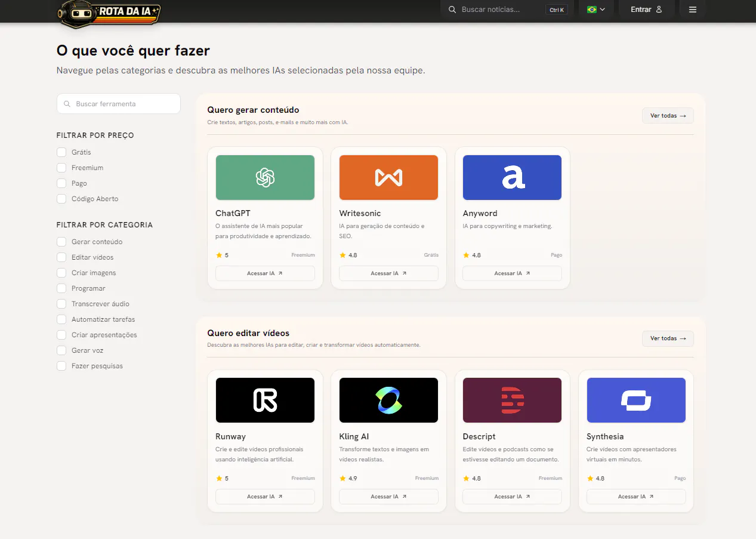Click Ver todas for Quero gerar conteúdo
This screenshot has width=756, height=539.
click(x=668, y=116)
